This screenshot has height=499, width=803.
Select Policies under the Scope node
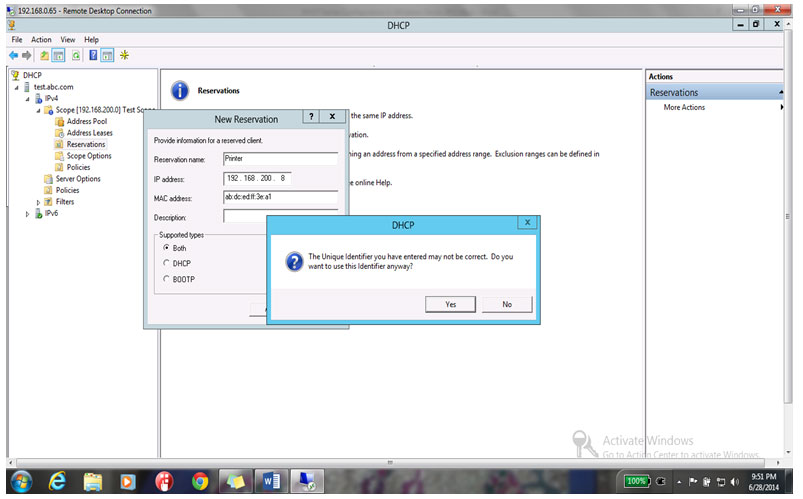78,168
